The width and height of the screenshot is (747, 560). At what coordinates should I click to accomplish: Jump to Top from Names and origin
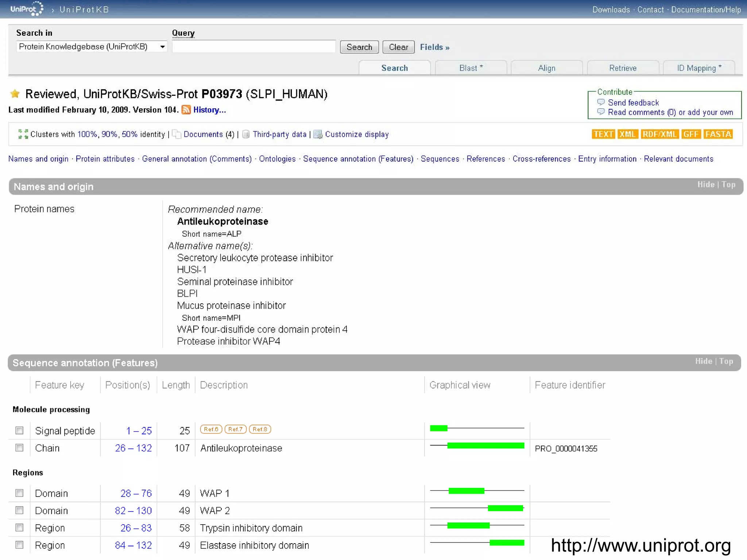[728, 184]
